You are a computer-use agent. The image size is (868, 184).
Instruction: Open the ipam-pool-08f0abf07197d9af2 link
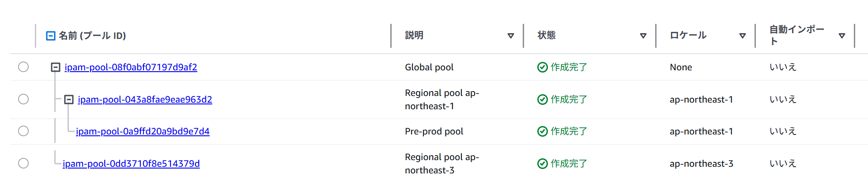coord(131,67)
